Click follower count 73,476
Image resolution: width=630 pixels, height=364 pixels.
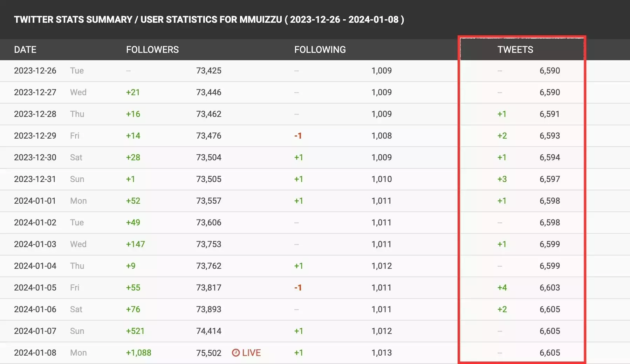[x=209, y=135]
